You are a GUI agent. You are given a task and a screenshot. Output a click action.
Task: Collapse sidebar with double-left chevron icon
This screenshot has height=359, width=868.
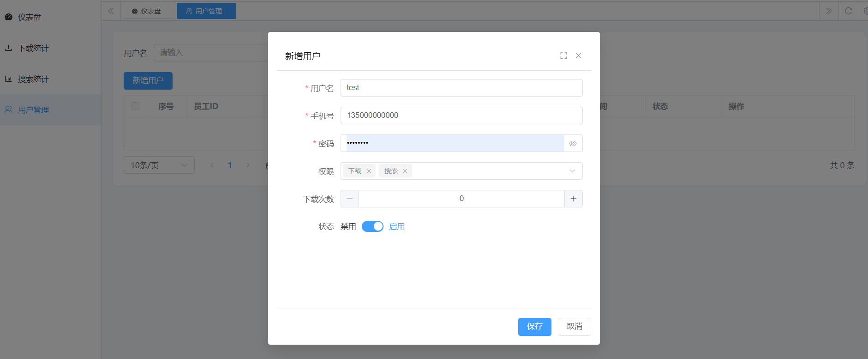pyautogui.click(x=111, y=11)
